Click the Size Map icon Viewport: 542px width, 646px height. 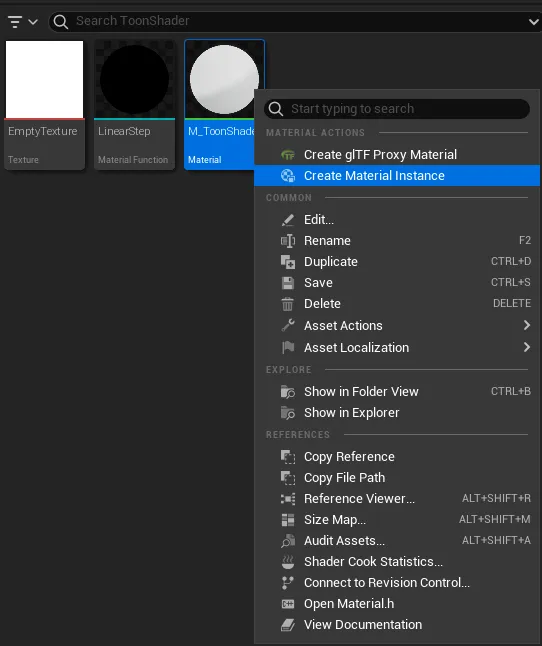tap(288, 520)
